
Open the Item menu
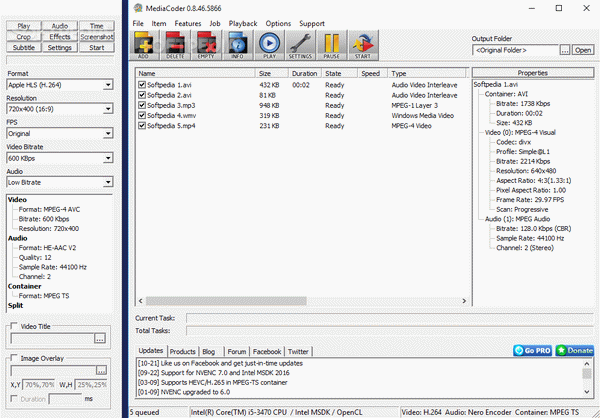(x=159, y=23)
